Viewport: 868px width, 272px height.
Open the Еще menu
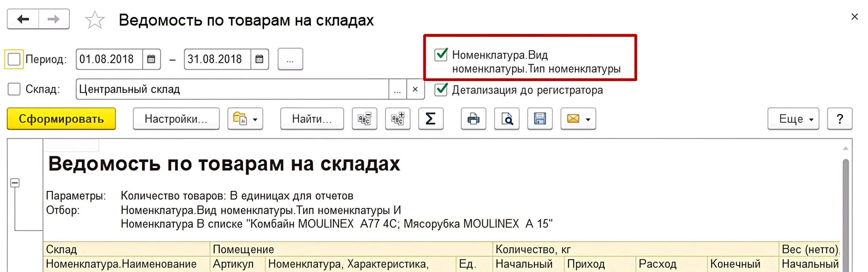click(793, 119)
